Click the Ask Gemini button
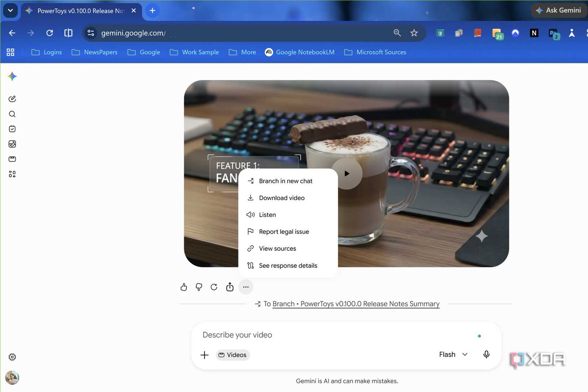The width and height of the screenshot is (588, 392). [558, 10]
